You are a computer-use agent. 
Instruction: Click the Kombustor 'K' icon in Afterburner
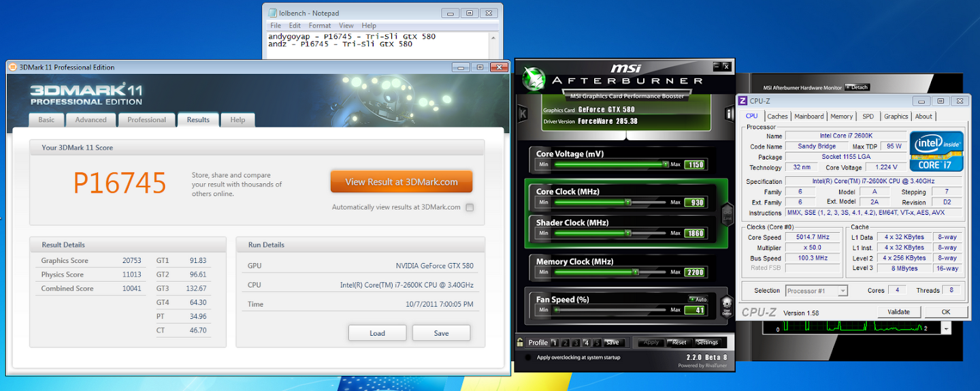tap(523, 113)
